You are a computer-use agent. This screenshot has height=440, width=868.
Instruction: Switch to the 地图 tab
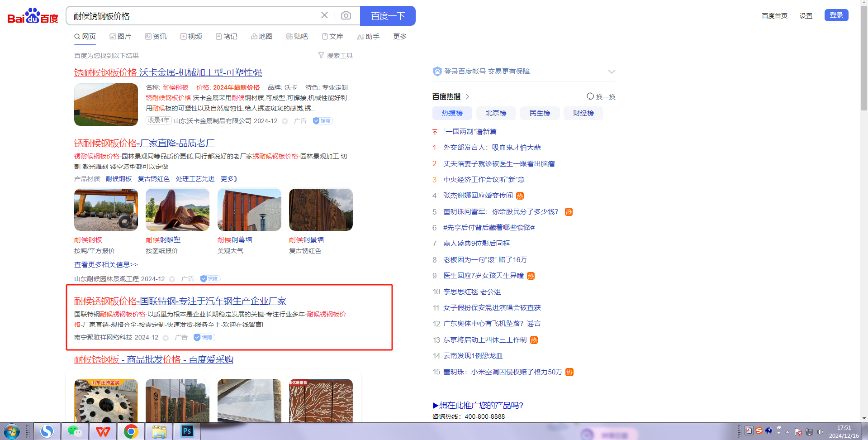[x=261, y=37]
